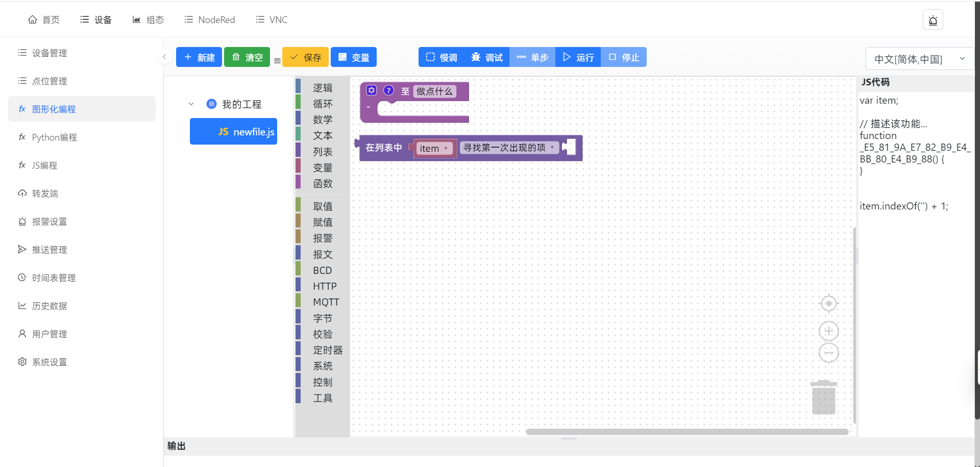
Task: Collapse the left sidebar with arrow
Action: pos(164,57)
